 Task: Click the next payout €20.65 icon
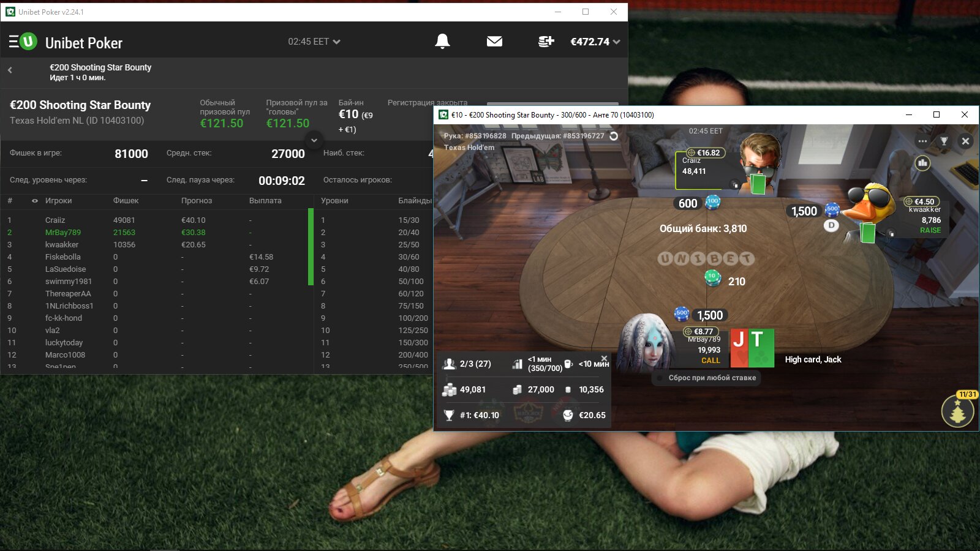point(568,415)
